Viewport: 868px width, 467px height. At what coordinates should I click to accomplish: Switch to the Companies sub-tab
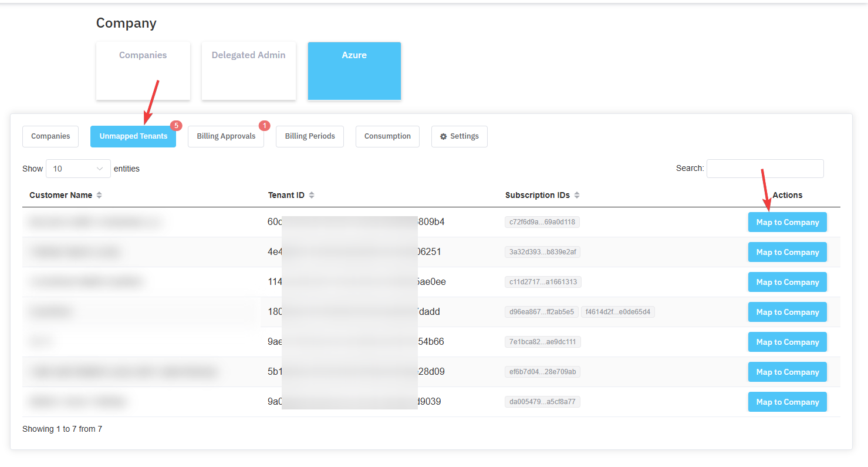point(50,136)
